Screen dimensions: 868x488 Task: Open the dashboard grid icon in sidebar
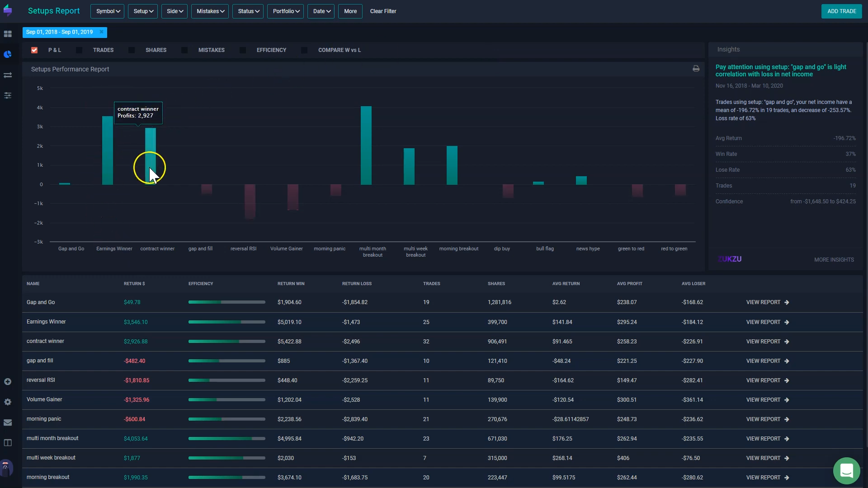(x=8, y=34)
